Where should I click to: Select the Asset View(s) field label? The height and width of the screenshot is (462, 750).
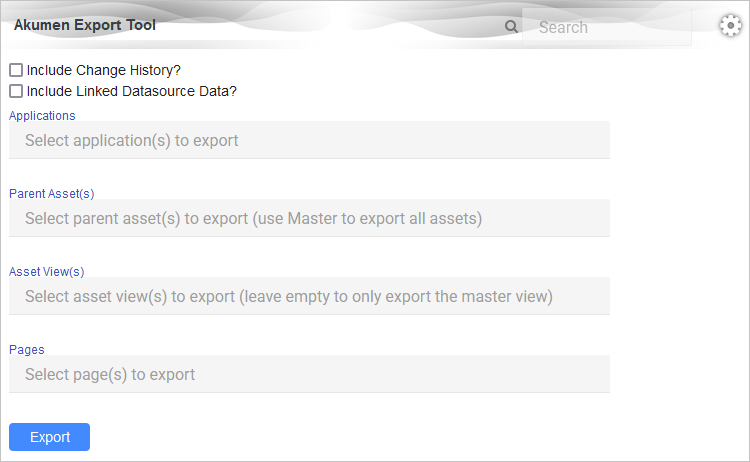47,271
